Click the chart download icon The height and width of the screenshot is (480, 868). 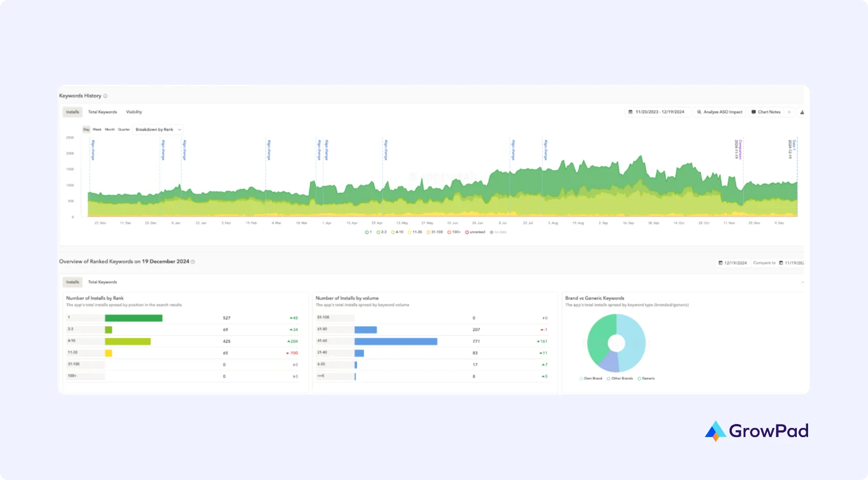(x=802, y=112)
